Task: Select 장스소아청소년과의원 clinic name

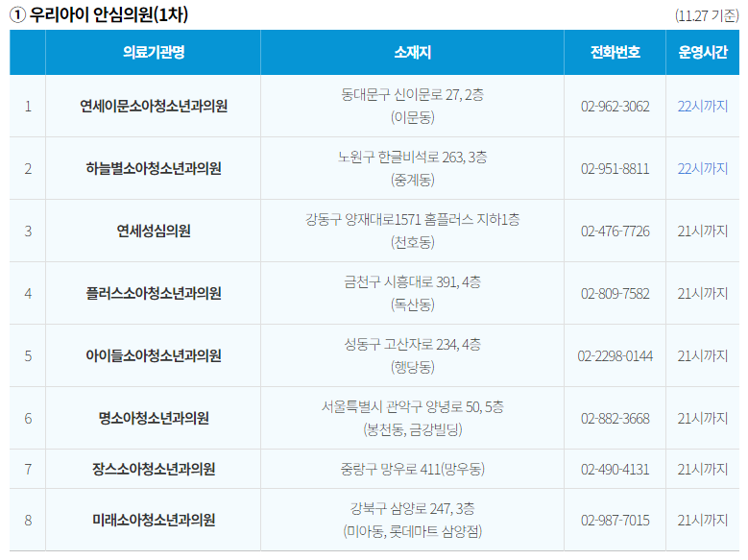Action: pos(153,469)
